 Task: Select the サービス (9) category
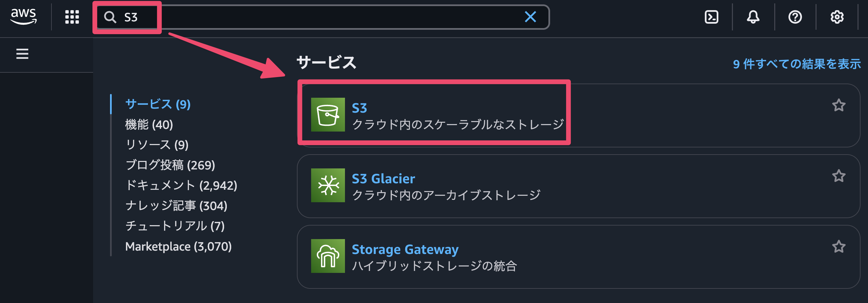point(158,104)
